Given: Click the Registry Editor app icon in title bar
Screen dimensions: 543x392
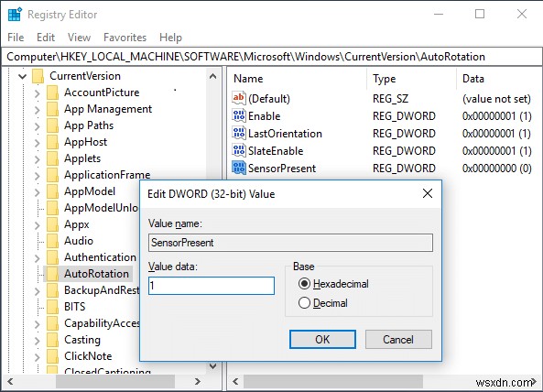Looking at the screenshot, I should pos(15,15).
